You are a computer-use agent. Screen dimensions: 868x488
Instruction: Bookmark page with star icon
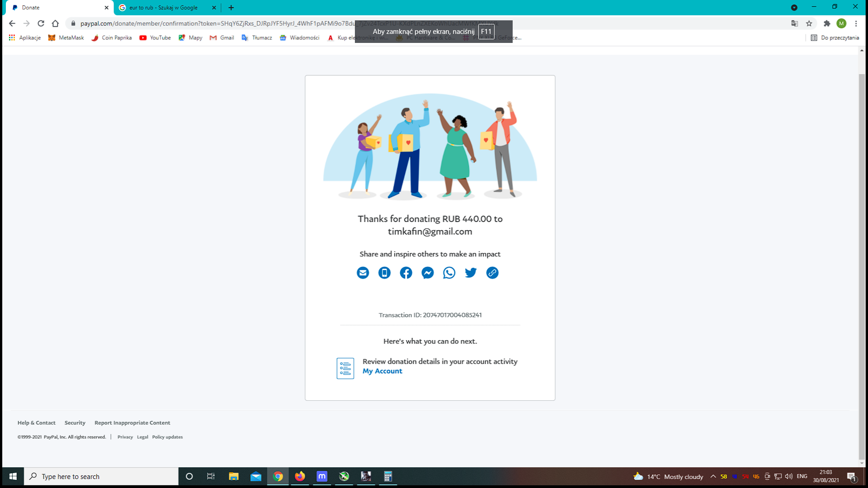tap(809, 23)
